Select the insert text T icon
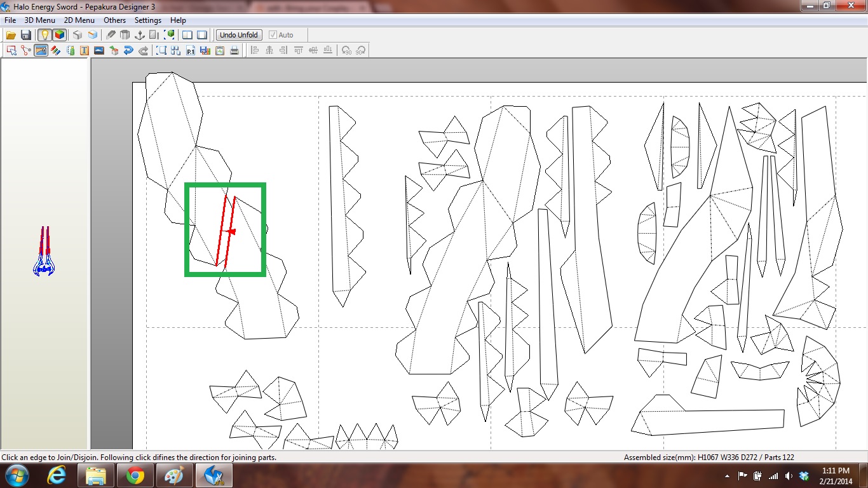Image resolution: width=868 pixels, height=488 pixels. point(85,50)
